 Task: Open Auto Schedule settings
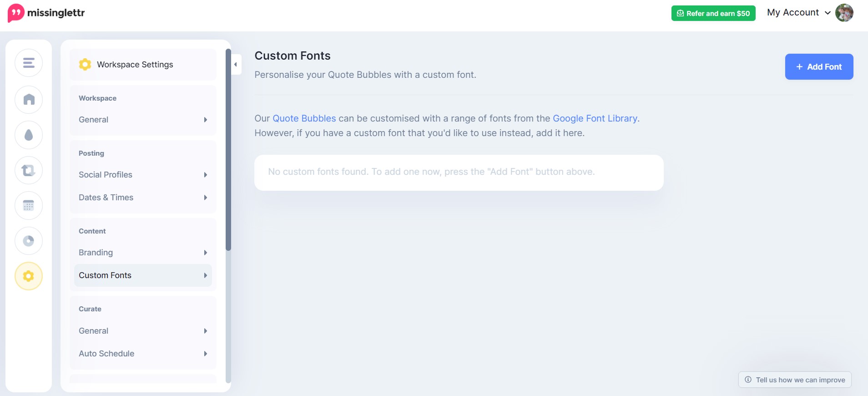(x=143, y=354)
